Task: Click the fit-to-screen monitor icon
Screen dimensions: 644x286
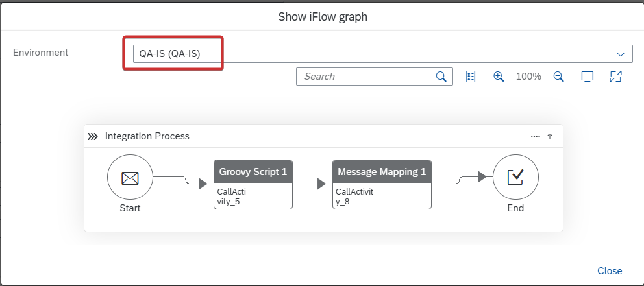Action: pyautogui.click(x=588, y=77)
